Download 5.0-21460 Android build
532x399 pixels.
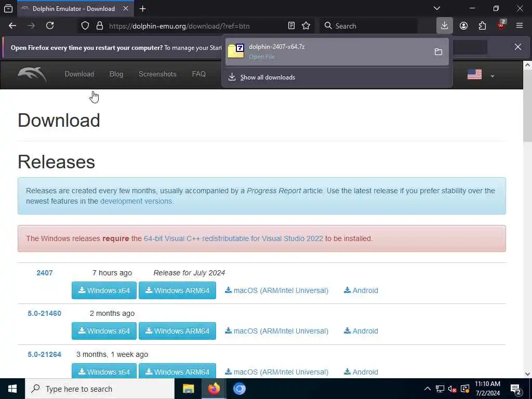(x=361, y=331)
